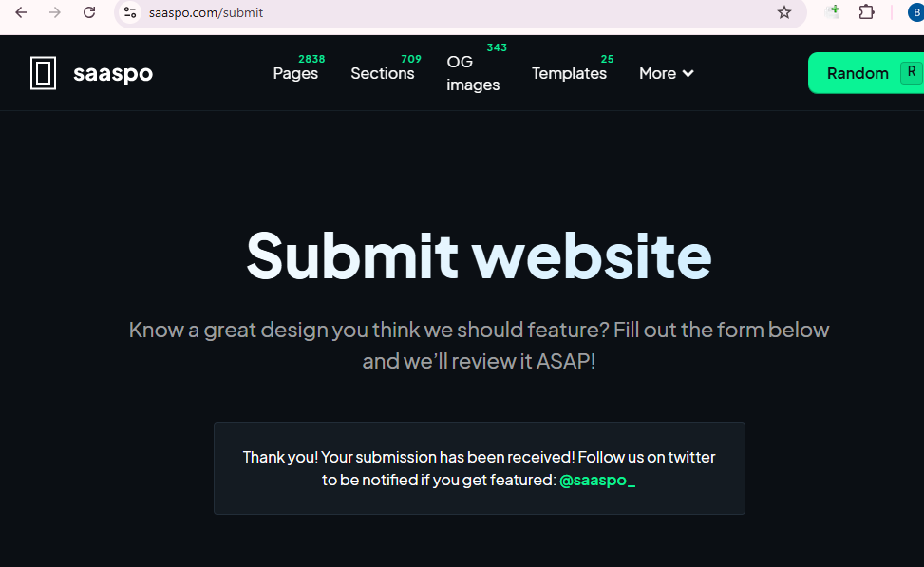Open site information icon beside URL

click(131, 12)
